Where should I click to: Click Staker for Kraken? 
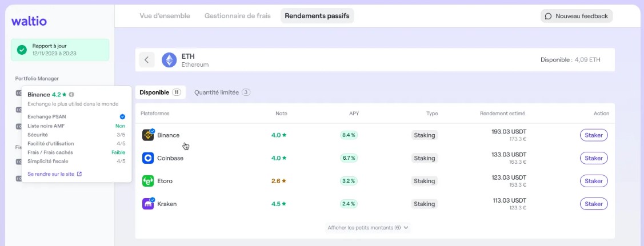tap(594, 204)
